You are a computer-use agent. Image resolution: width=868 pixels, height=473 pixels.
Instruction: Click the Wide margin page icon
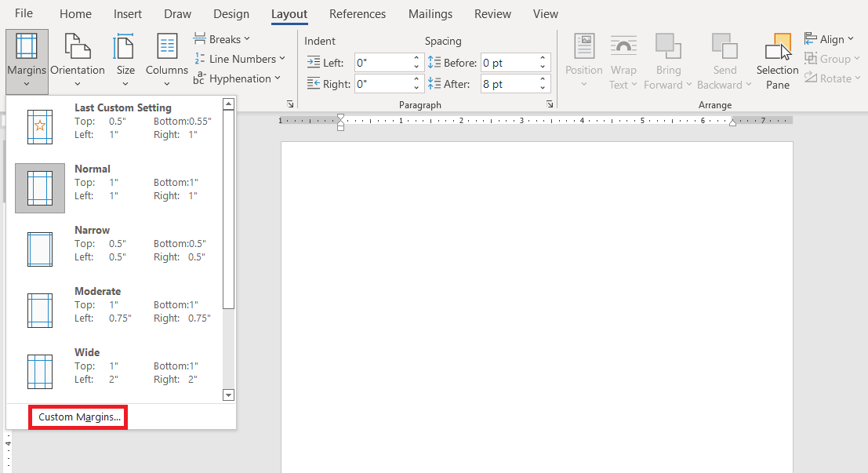pos(40,372)
